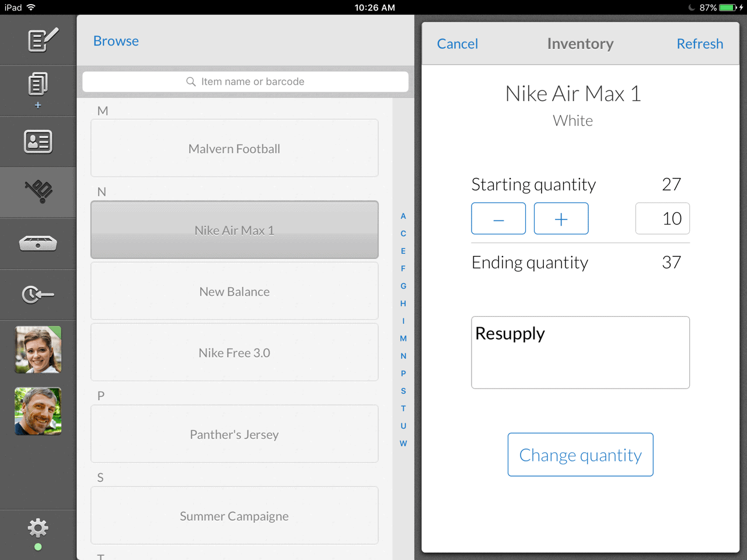
Task: Select Nike Free 3.0 item
Action: [x=235, y=352]
